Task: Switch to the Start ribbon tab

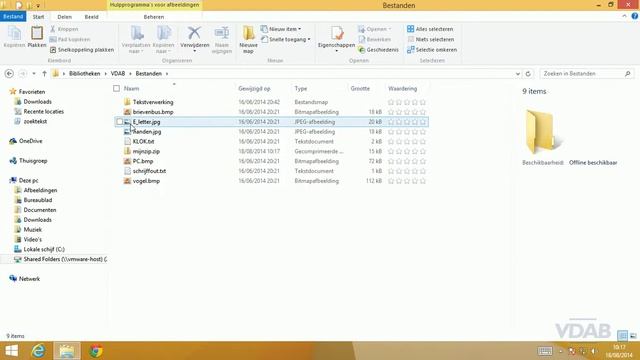Action: [38, 17]
